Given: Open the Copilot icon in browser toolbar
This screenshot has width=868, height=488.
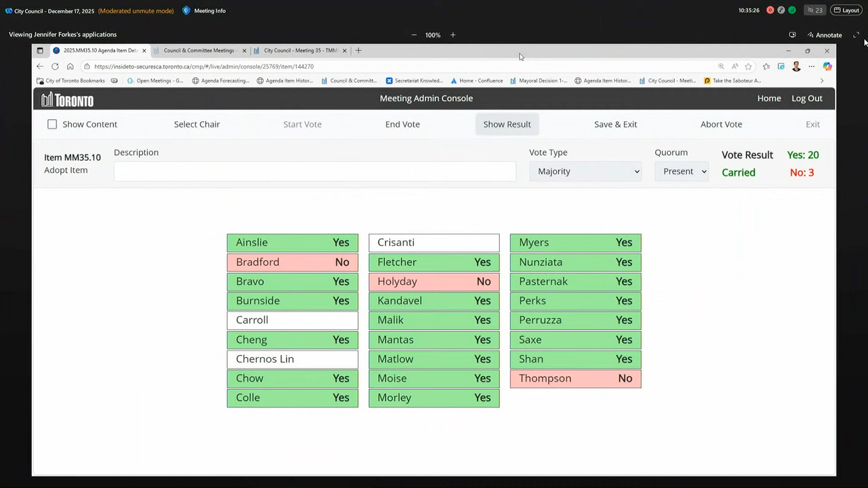Looking at the screenshot, I should pos(827,66).
